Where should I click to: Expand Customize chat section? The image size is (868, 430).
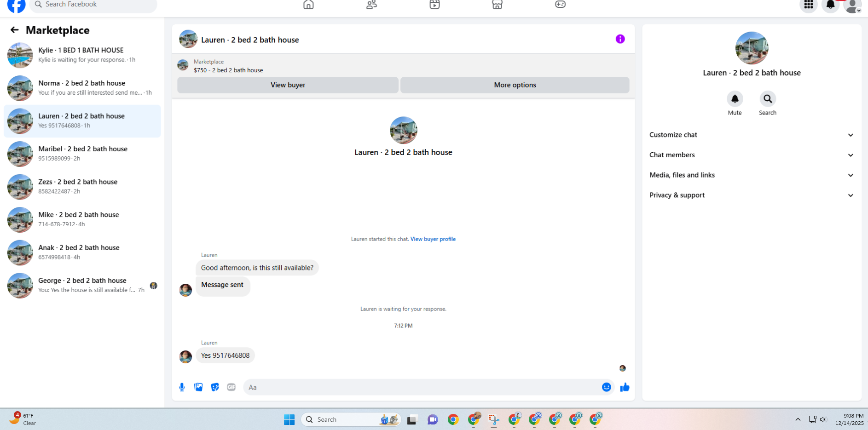pyautogui.click(x=752, y=135)
